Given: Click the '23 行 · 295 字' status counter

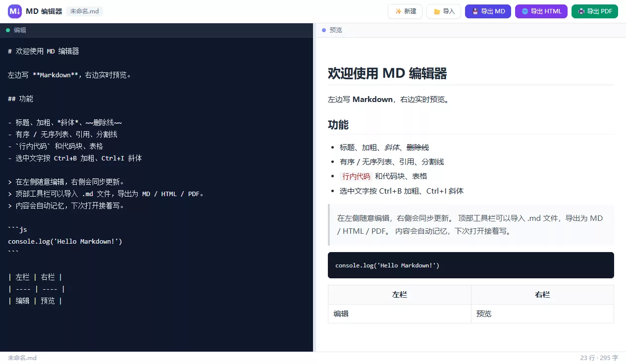Looking at the screenshot, I should point(599,358).
